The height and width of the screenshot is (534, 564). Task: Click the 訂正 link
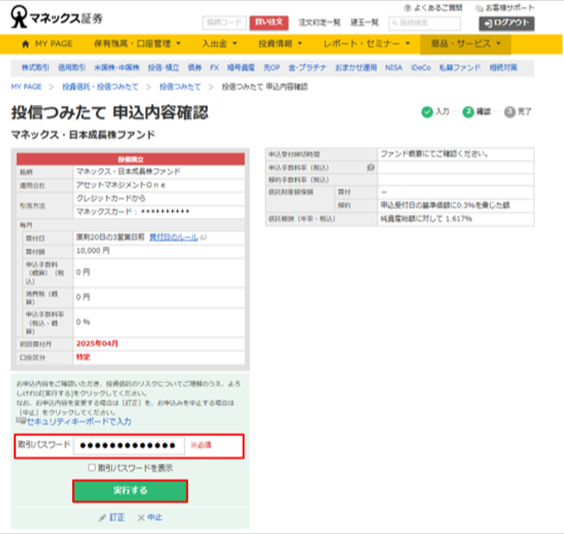click(117, 518)
